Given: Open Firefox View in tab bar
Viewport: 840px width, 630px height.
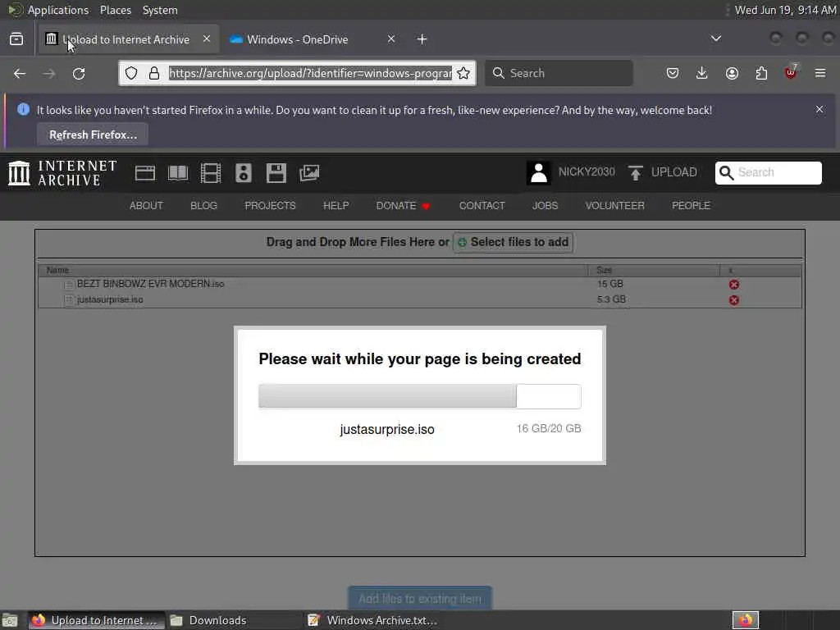Looking at the screenshot, I should click(16, 39).
